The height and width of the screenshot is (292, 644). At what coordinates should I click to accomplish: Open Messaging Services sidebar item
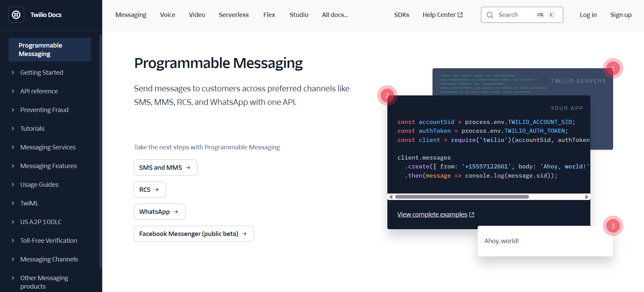pyautogui.click(x=48, y=147)
